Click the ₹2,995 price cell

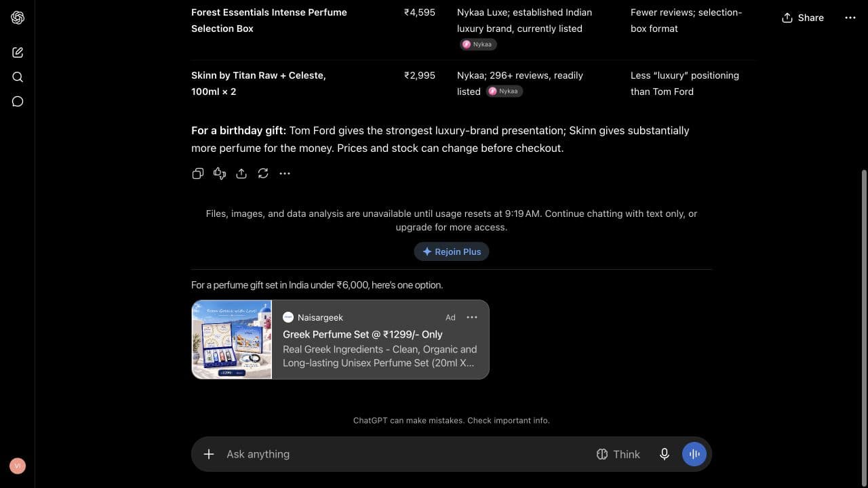click(420, 75)
